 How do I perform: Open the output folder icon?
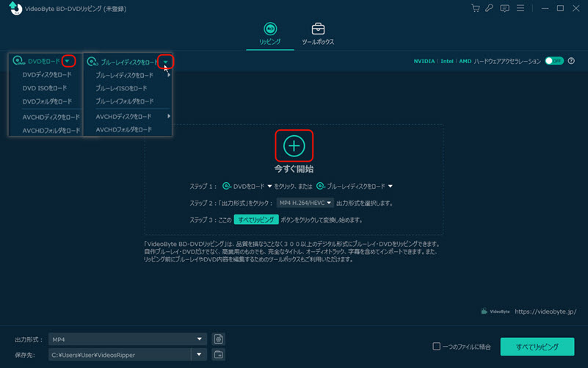tap(218, 355)
